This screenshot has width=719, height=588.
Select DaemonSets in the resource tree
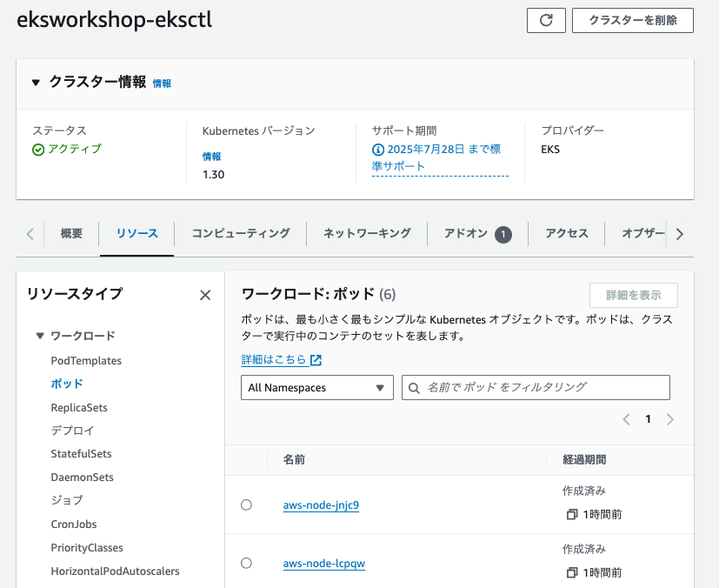tap(82, 478)
